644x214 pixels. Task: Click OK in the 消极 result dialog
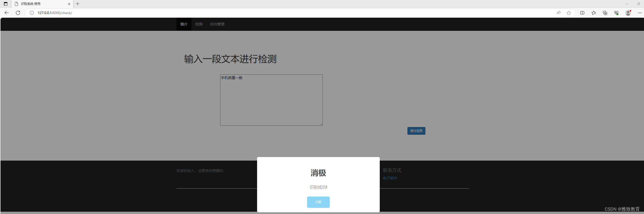coord(318,202)
